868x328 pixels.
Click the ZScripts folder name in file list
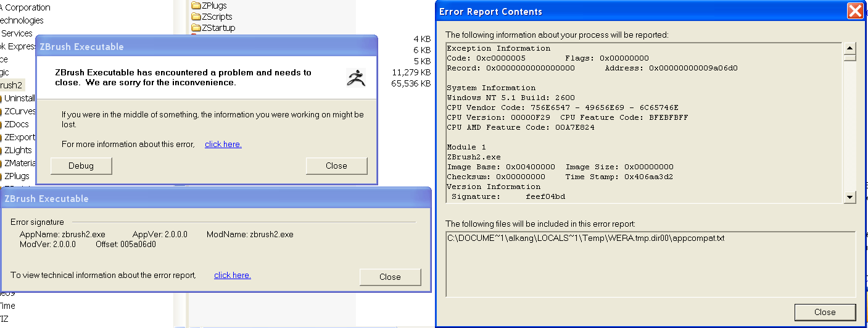point(218,17)
